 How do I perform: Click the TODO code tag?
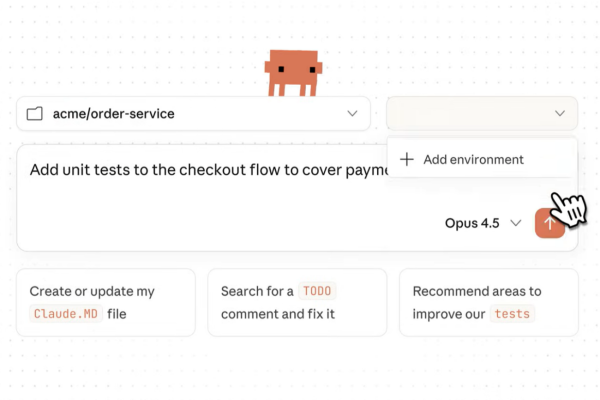point(317,291)
